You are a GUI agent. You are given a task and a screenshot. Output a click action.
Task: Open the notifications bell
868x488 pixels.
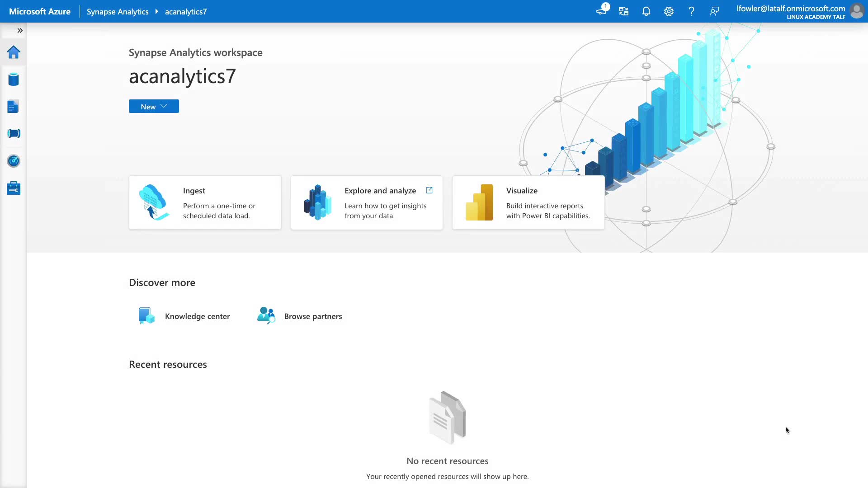click(646, 11)
